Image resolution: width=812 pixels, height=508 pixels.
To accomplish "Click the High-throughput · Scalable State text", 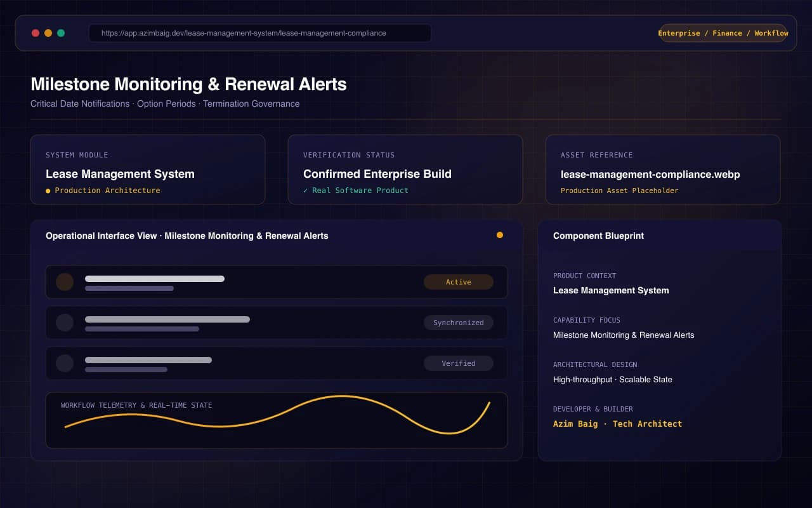I will [x=613, y=379].
